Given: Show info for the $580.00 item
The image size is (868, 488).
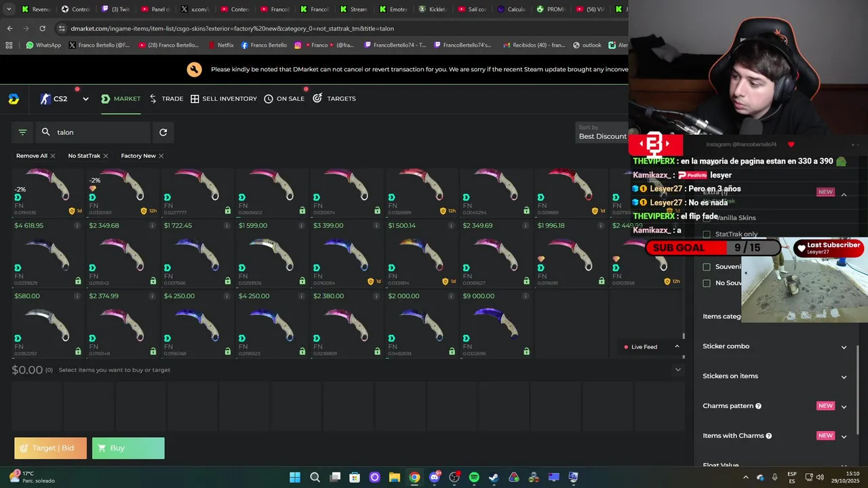Looking at the screenshot, I should click(x=77, y=296).
